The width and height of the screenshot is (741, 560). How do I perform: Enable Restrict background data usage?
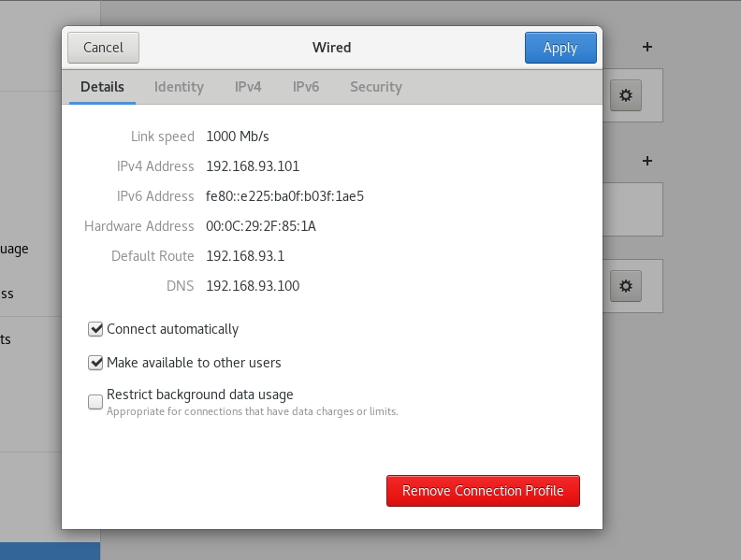coord(95,402)
